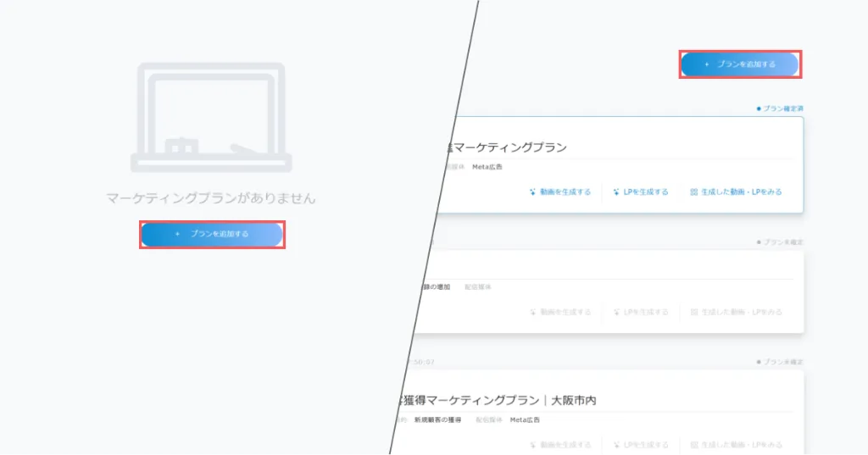
Task: Select LPを生成する on the confirmed plan card
Action: tap(646, 192)
